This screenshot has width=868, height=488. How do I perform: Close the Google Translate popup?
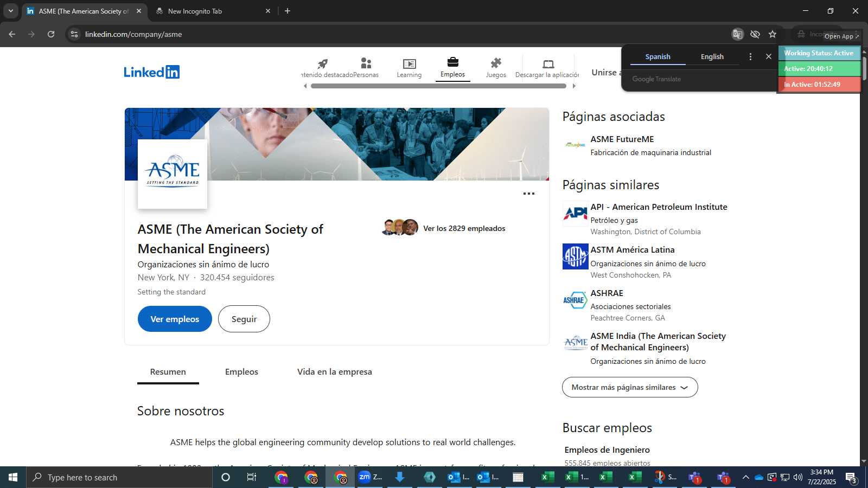(768, 56)
